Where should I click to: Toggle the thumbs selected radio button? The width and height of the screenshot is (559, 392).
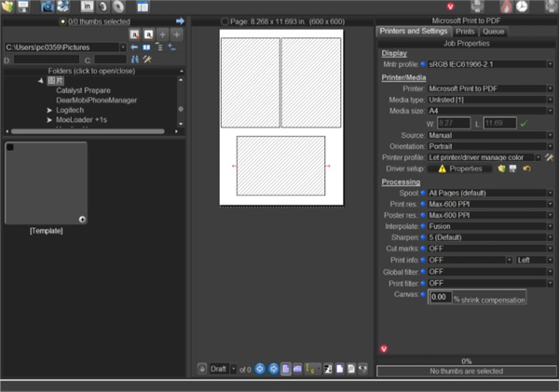61,20
